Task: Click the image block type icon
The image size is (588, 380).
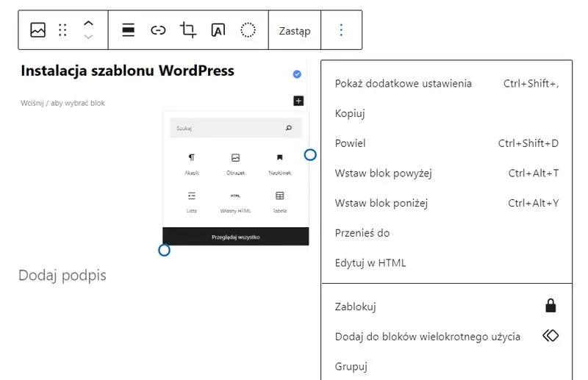Action: tap(38, 30)
